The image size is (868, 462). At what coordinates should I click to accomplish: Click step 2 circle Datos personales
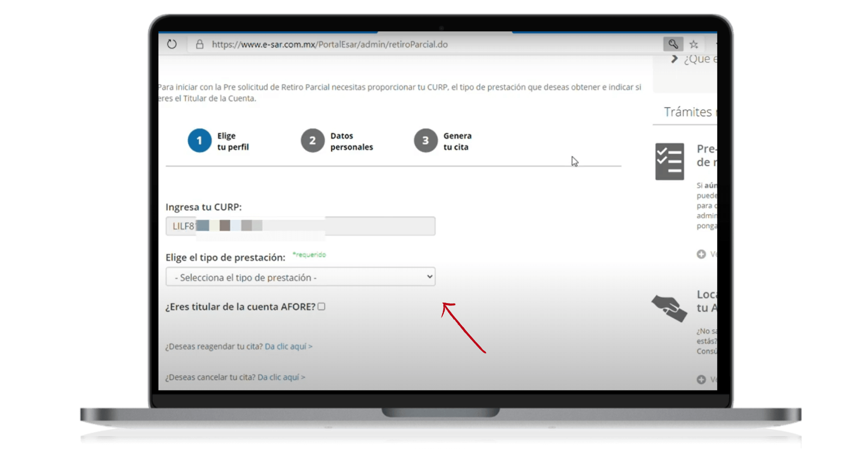[312, 140]
